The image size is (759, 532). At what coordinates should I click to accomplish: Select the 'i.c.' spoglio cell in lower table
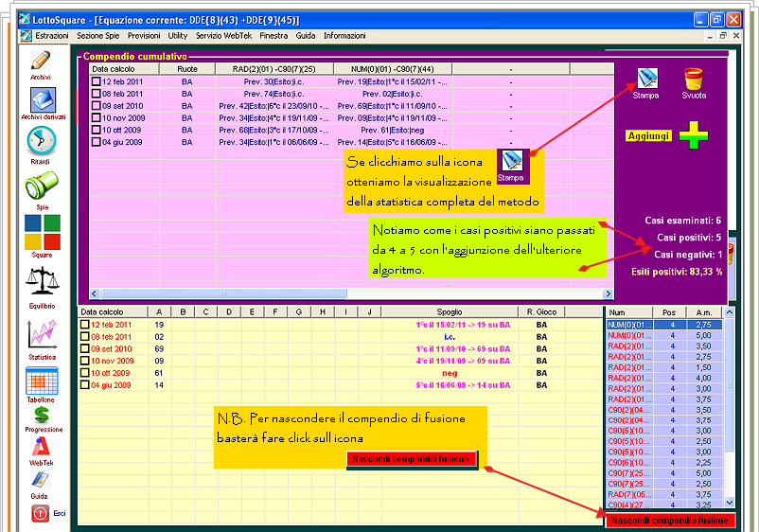pos(450,336)
